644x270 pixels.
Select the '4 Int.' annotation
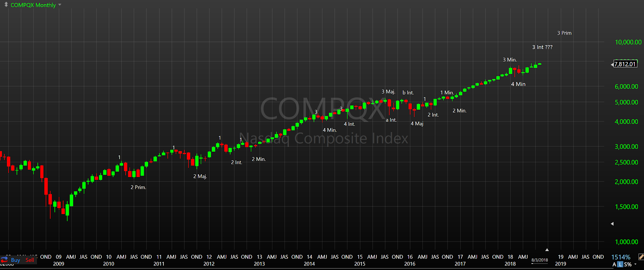coord(349,124)
